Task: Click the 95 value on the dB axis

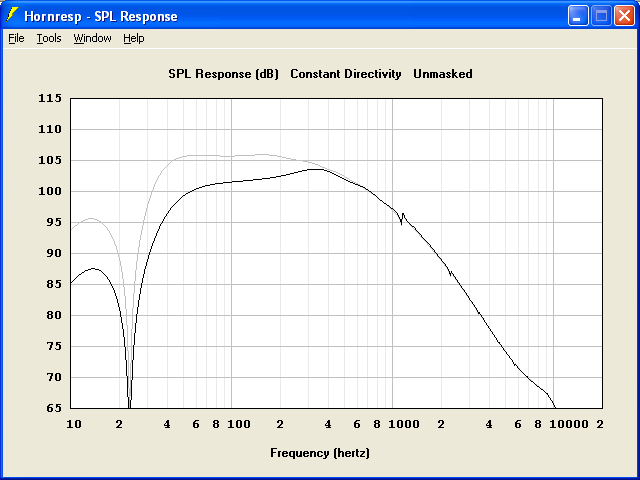Action: [x=54, y=222]
